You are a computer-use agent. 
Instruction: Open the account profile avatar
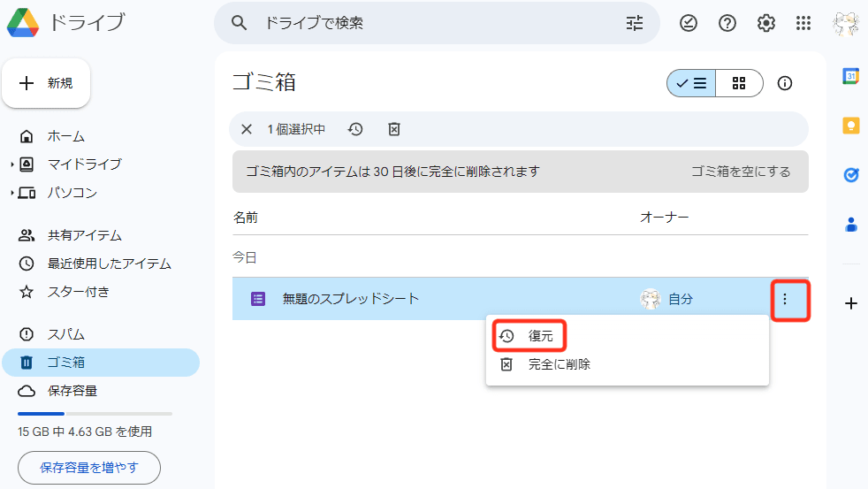(x=846, y=23)
